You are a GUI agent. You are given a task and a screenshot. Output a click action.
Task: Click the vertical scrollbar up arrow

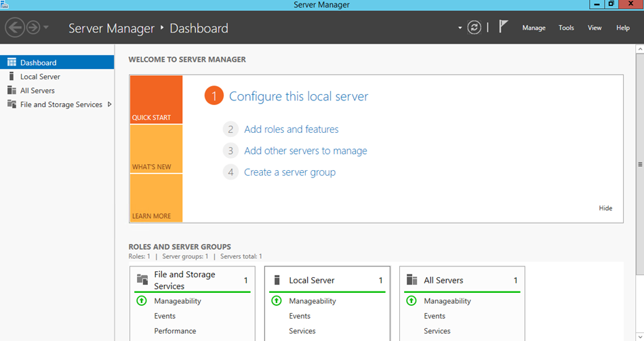pos(640,49)
